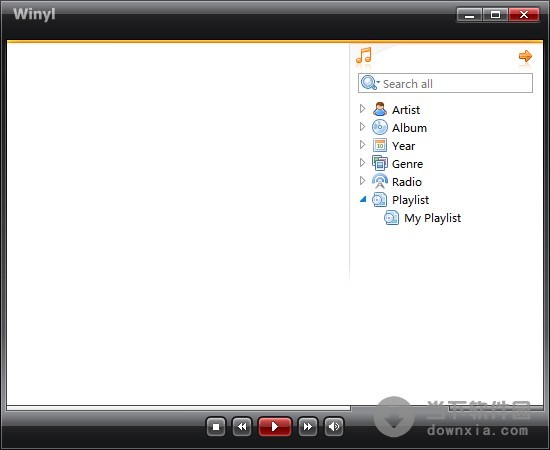Click the orange music note library icon
Image resolution: width=550 pixels, height=450 pixels.
[364, 55]
